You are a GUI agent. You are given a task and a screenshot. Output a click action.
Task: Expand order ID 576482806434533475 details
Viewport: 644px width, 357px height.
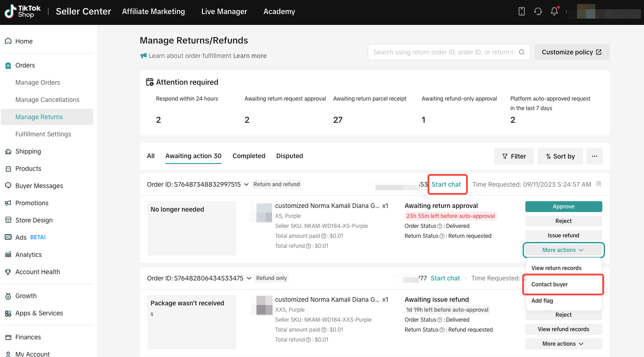pos(249,278)
